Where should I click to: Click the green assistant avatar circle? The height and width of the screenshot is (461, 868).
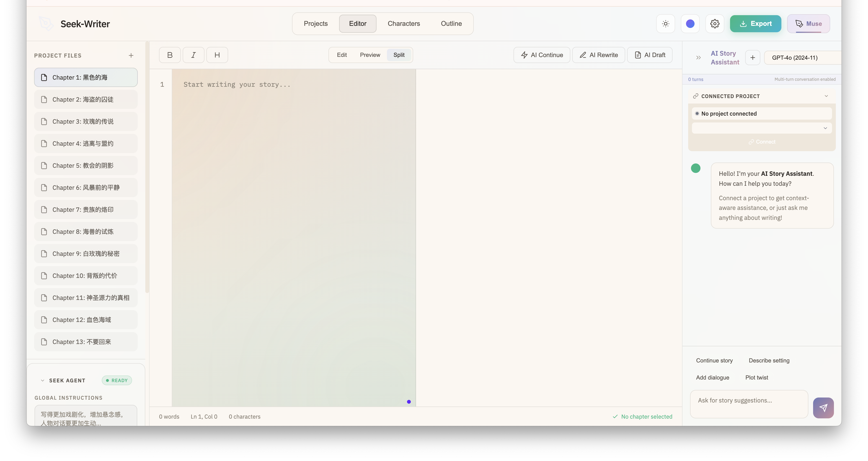(x=695, y=168)
